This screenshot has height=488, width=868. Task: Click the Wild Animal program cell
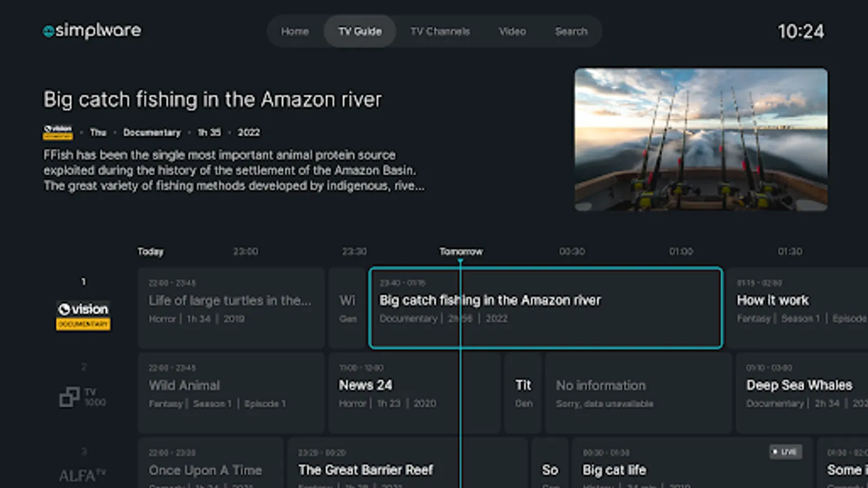pyautogui.click(x=231, y=392)
